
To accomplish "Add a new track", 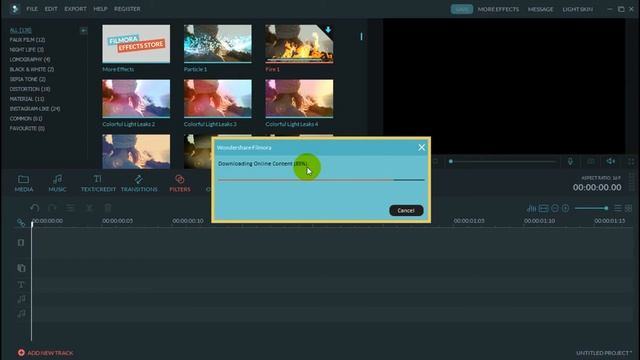I will [45, 353].
